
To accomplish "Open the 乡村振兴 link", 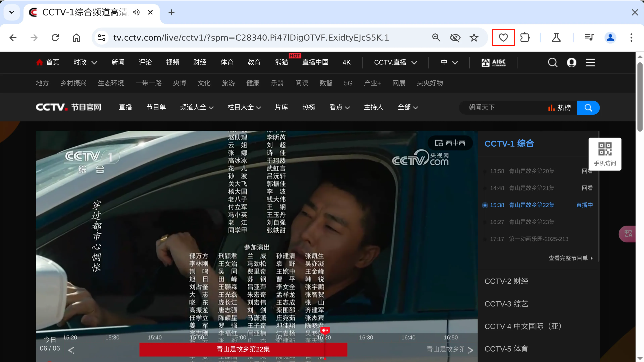I will [73, 83].
